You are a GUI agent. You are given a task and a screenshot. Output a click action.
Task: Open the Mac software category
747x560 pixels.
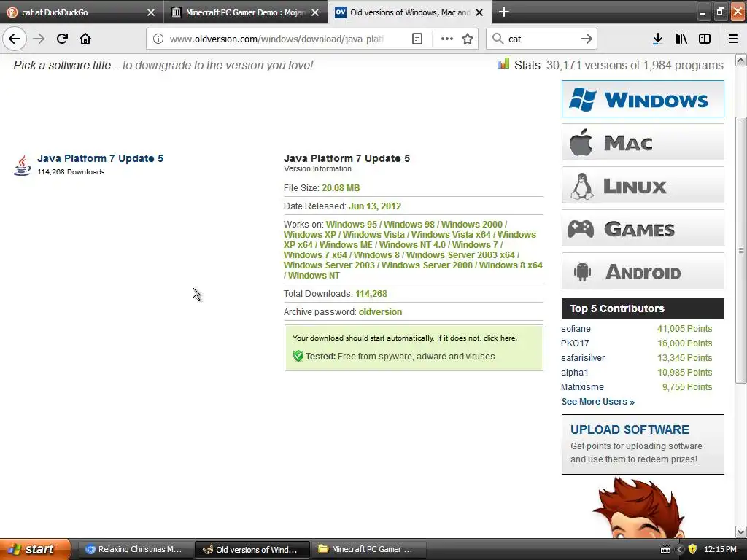click(643, 142)
